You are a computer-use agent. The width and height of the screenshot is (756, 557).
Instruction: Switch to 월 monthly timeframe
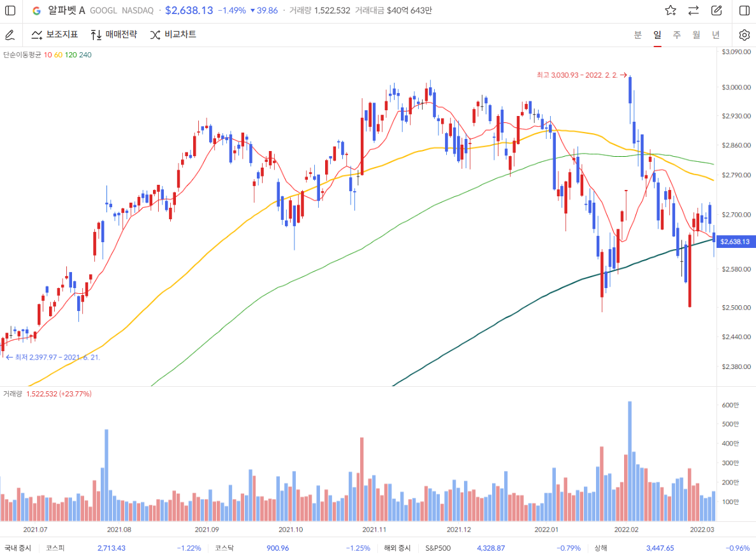pyautogui.click(x=696, y=34)
